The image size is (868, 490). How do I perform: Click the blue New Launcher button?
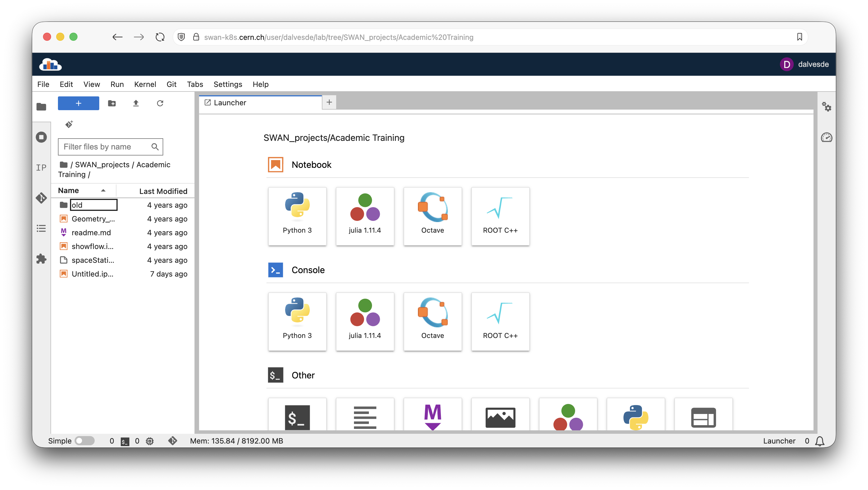78,103
